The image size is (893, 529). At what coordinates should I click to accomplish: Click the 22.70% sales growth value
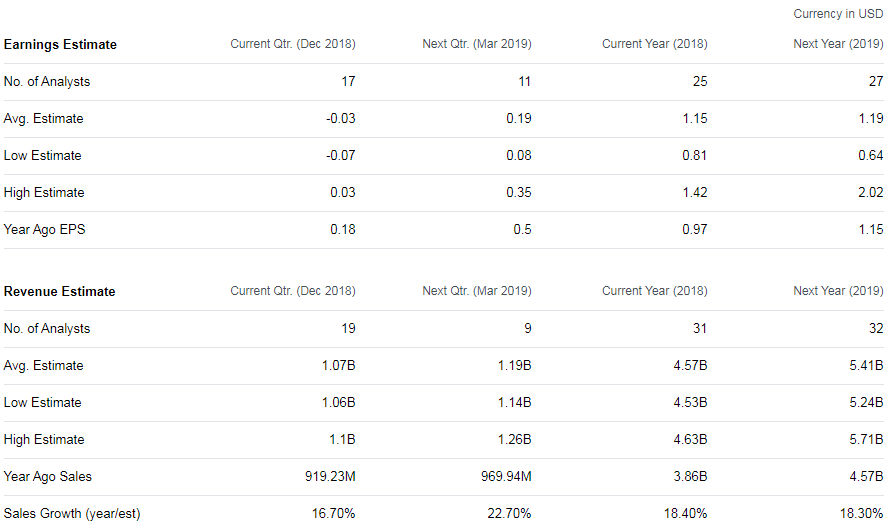pos(511,513)
